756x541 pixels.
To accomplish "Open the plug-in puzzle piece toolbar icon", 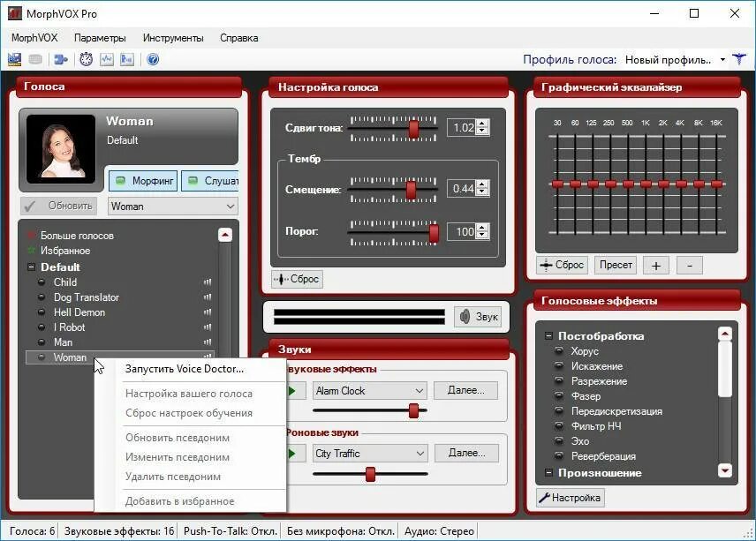I will pyautogui.click(x=61, y=60).
